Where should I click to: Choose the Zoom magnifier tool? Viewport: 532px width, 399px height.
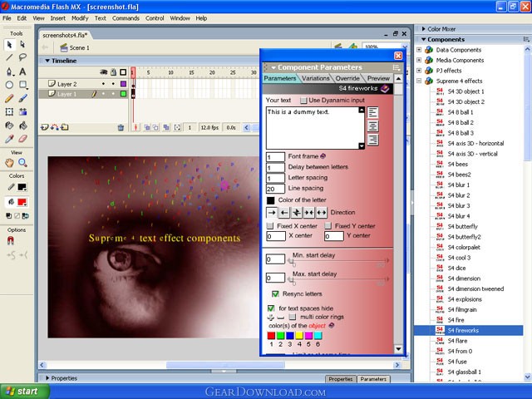[x=22, y=163]
